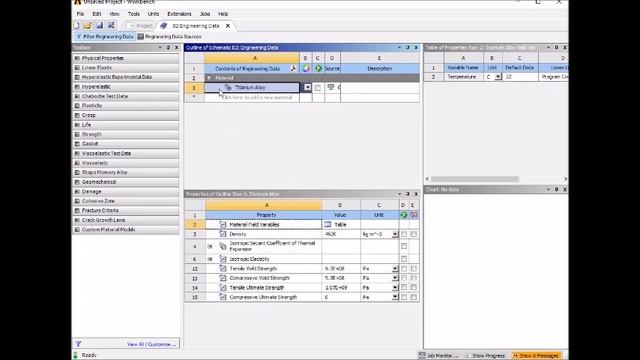This screenshot has width=640, height=360.
Task: Click the Material Field Variables property icon
Action: coord(222,224)
